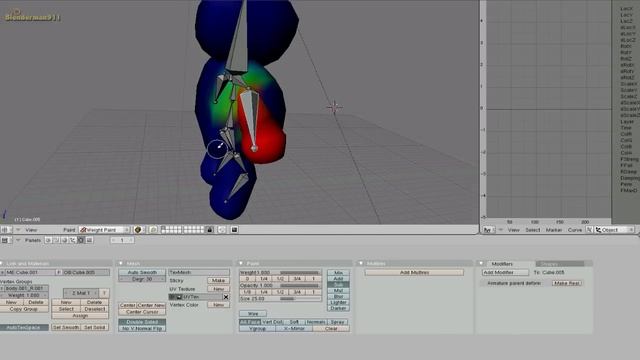Choose Sub blend mode
The image size is (640, 360).
(338, 284)
